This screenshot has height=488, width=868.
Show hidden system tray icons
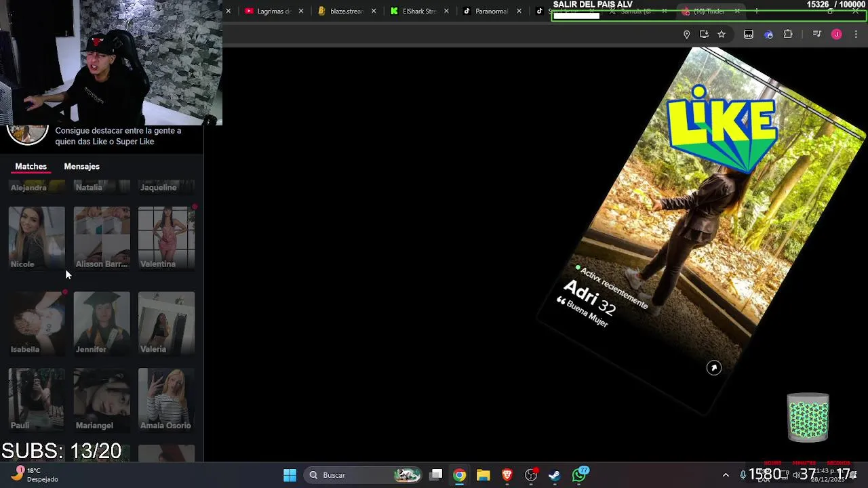click(x=726, y=475)
